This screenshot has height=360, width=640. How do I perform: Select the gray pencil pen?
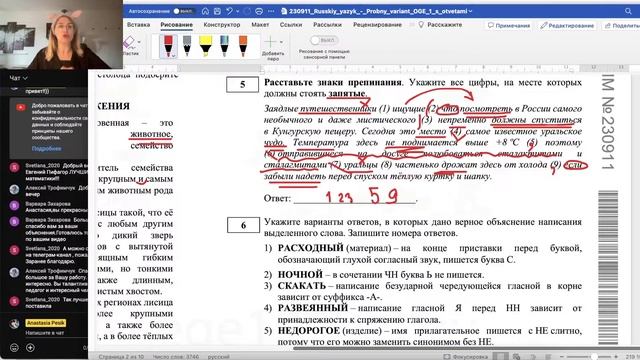[x=187, y=45]
